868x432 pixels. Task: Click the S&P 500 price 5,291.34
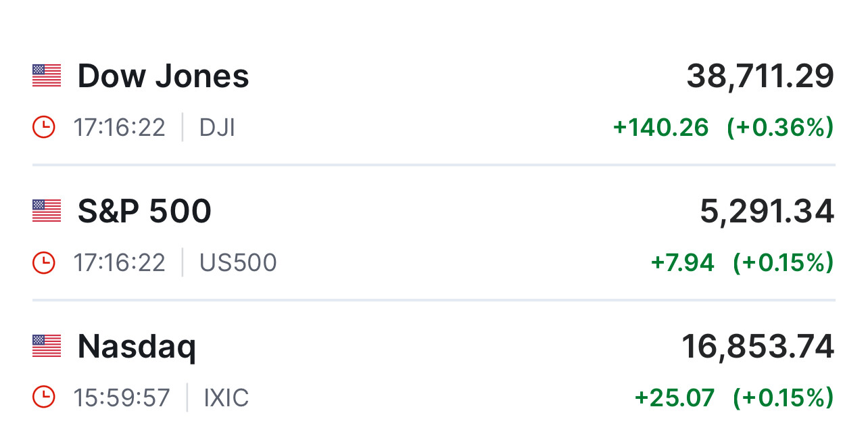767,211
